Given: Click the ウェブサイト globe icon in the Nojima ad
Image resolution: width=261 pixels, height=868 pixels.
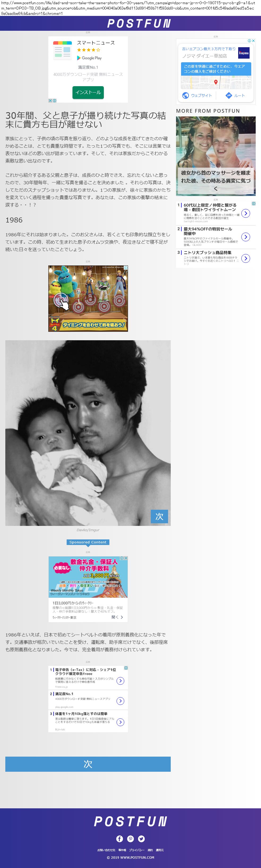Looking at the screenshot, I should (186, 95).
